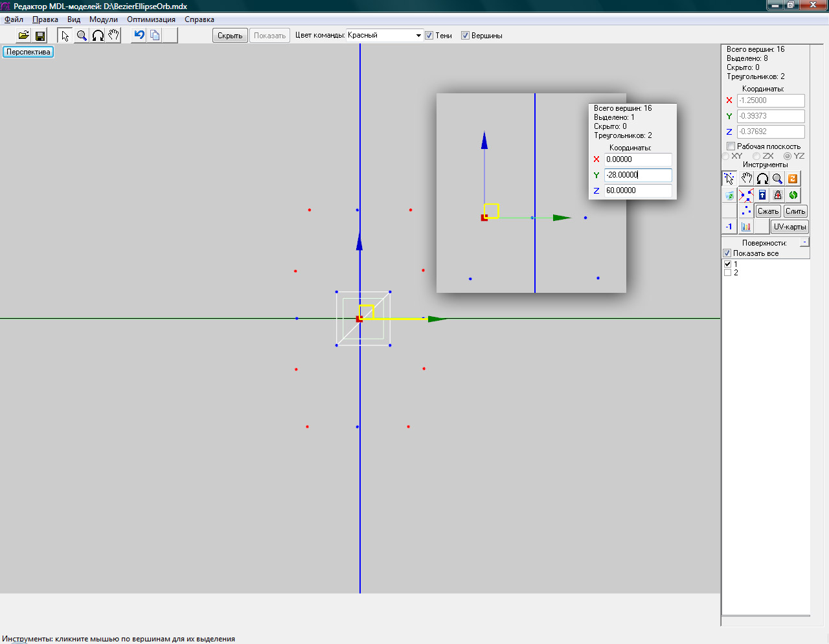Click the blue undo arrow icon

(139, 35)
